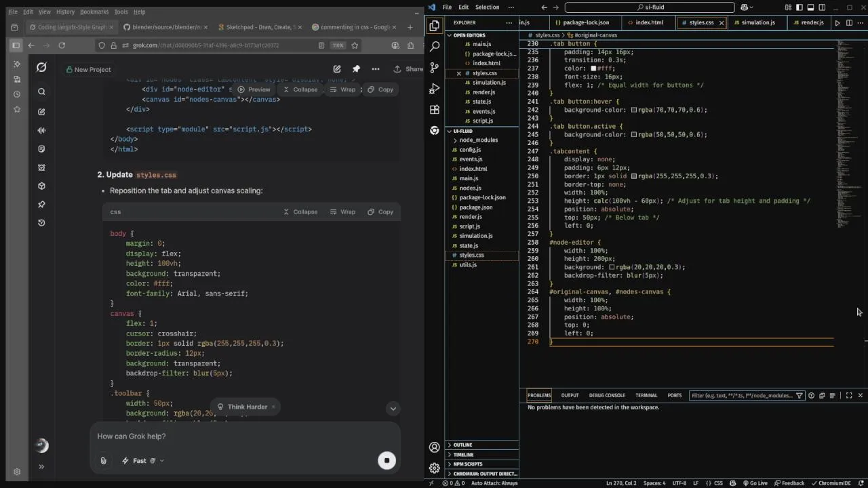The image size is (868, 488).
Task: Go back arrow in VS Code title bar
Action: [x=544, y=7]
